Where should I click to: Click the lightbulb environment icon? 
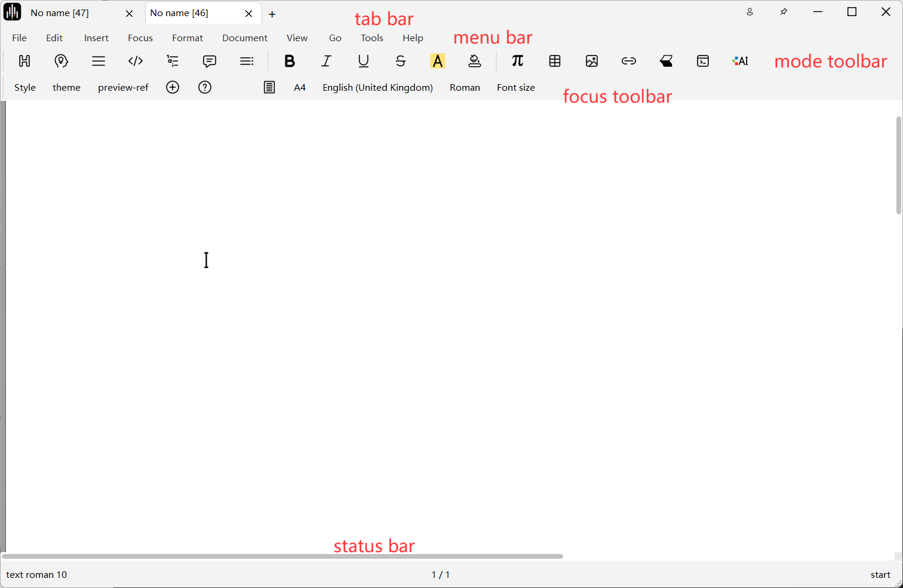click(62, 61)
